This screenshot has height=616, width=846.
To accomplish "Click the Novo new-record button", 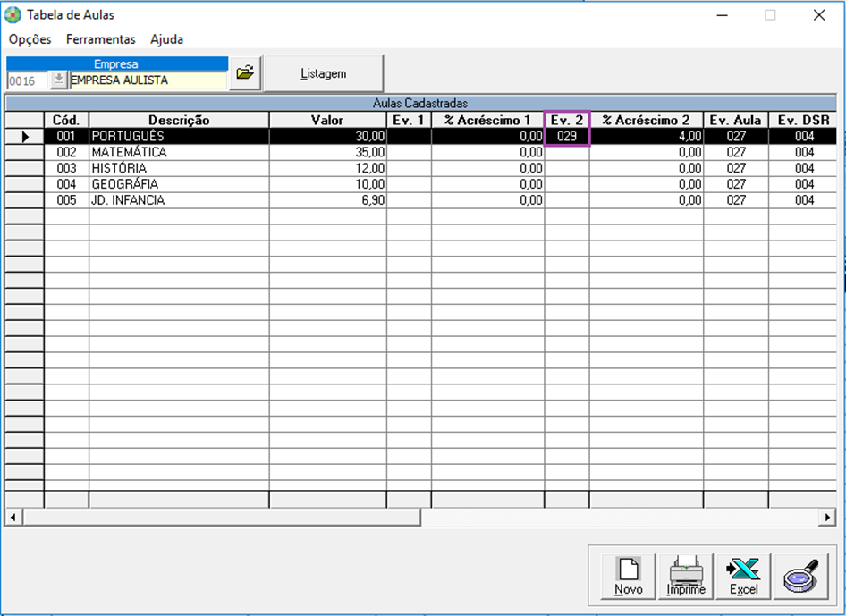I will click(629, 576).
